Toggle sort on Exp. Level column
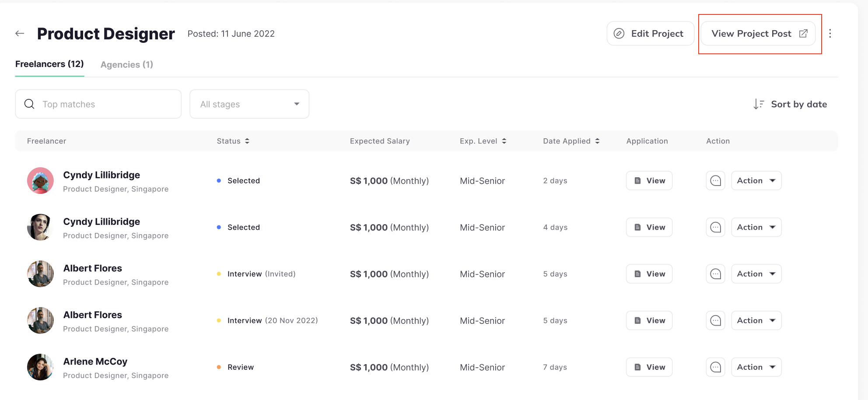The image size is (868, 400). pyautogui.click(x=504, y=141)
